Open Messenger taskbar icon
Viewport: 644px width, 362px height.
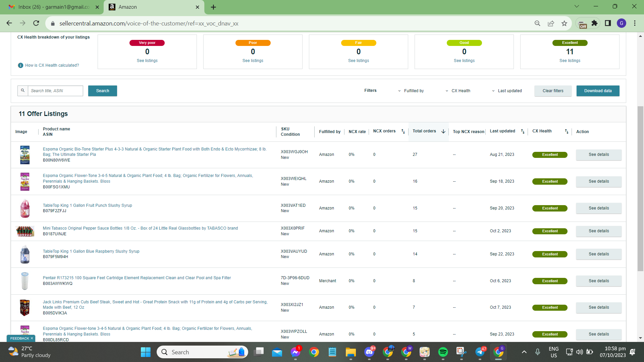click(296, 352)
